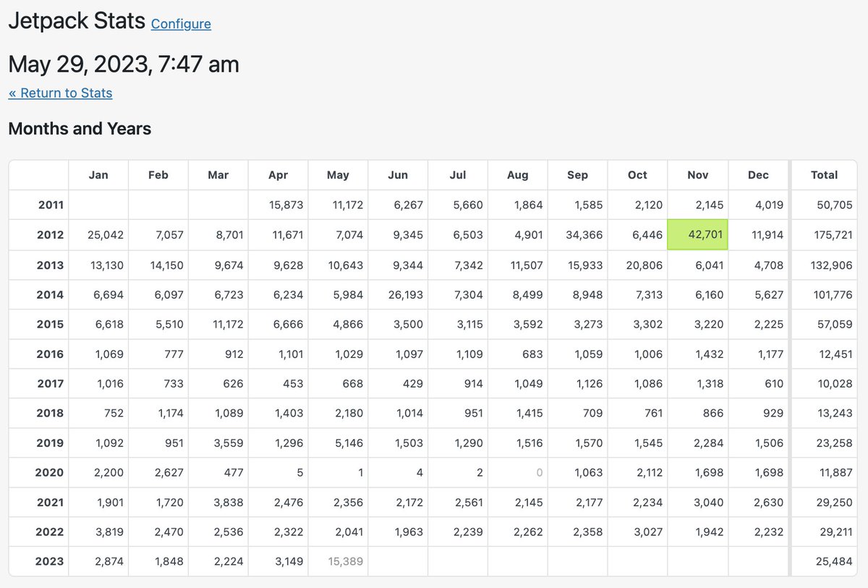The height and width of the screenshot is (588, 868).
Task: Click the 1,432 November 2016 value
Action: click(x=709, y=354)
